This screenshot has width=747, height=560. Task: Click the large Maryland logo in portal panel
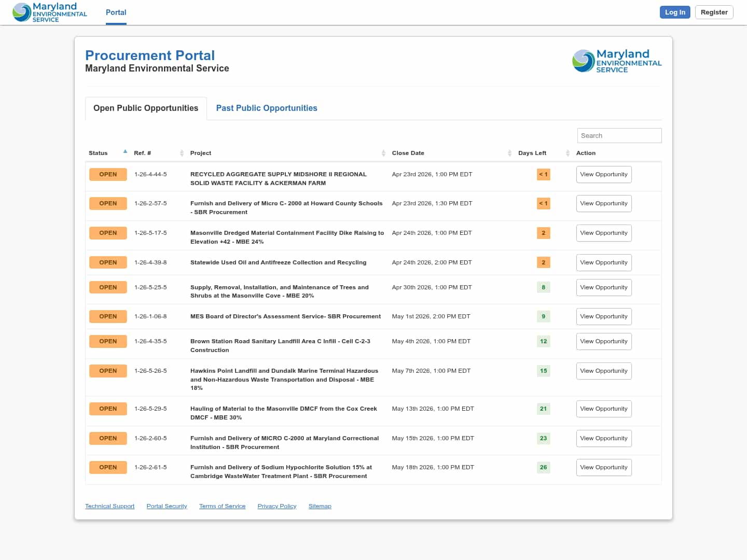click(617, 61)
